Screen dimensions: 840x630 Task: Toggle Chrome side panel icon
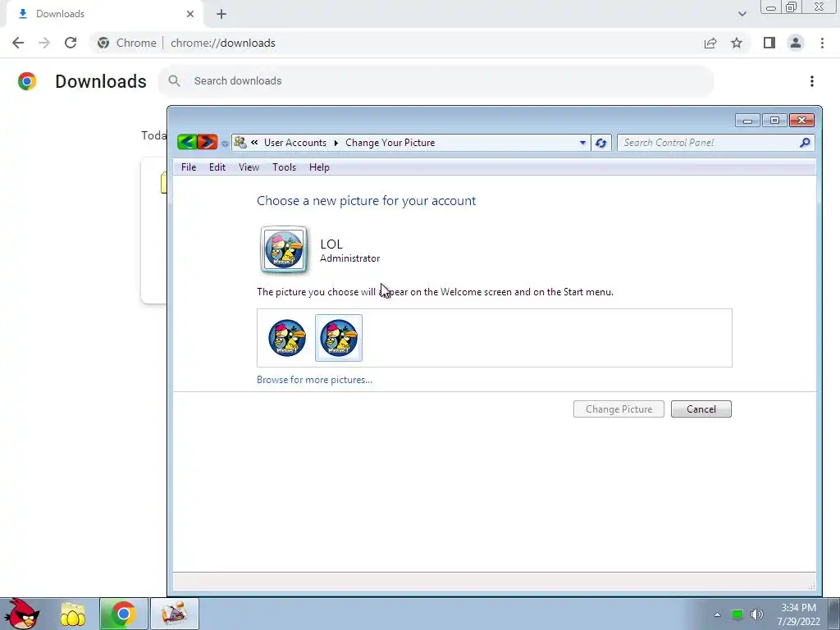(x=769, y=43)
